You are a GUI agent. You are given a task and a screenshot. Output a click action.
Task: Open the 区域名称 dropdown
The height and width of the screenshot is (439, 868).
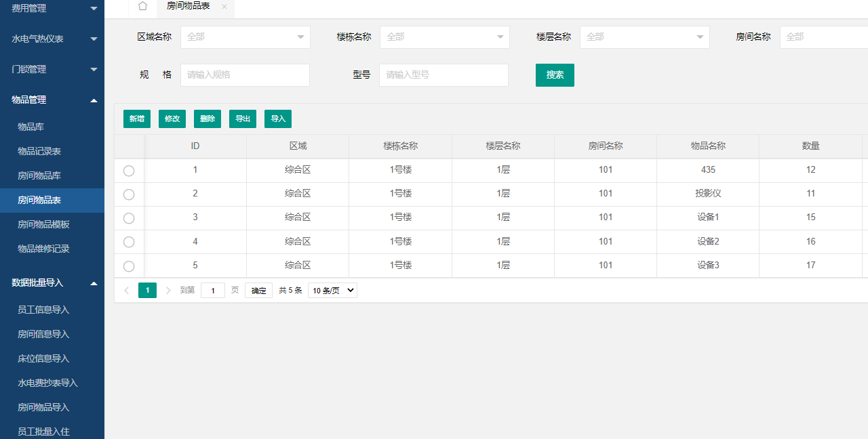click(245, 37)
